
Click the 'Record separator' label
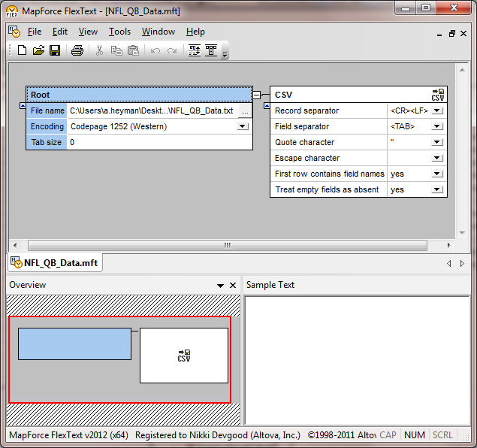(x=306, y=110)
